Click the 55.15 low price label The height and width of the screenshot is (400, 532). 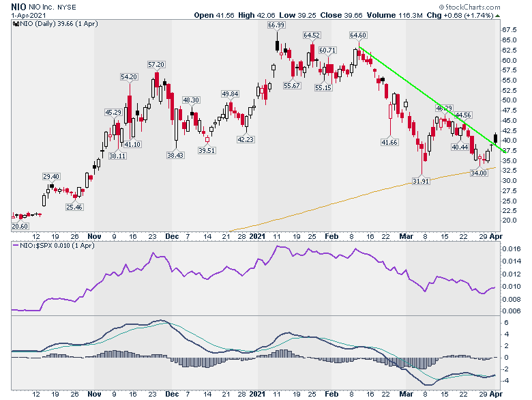point(323,87)
